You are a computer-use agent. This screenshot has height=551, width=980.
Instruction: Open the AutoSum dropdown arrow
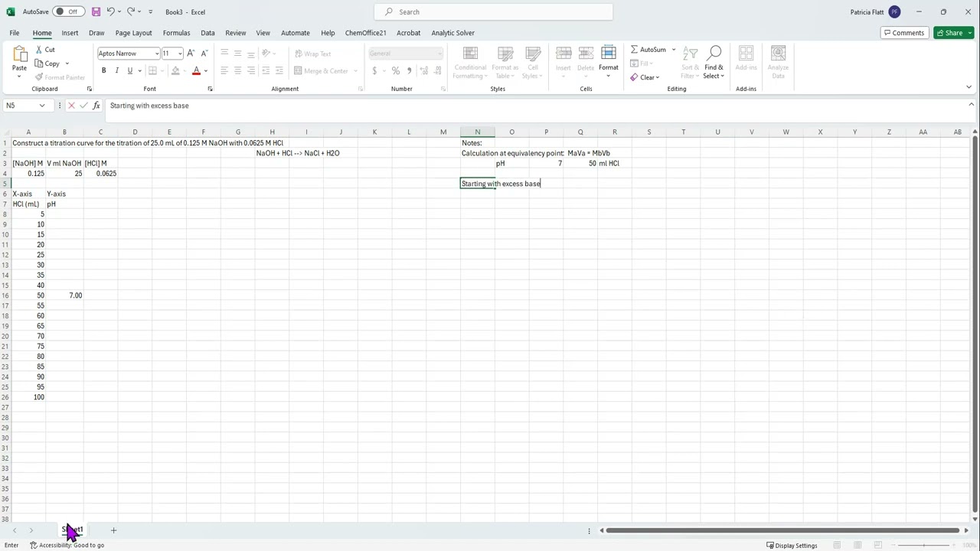pyautogui.click(x=674, y=50)
